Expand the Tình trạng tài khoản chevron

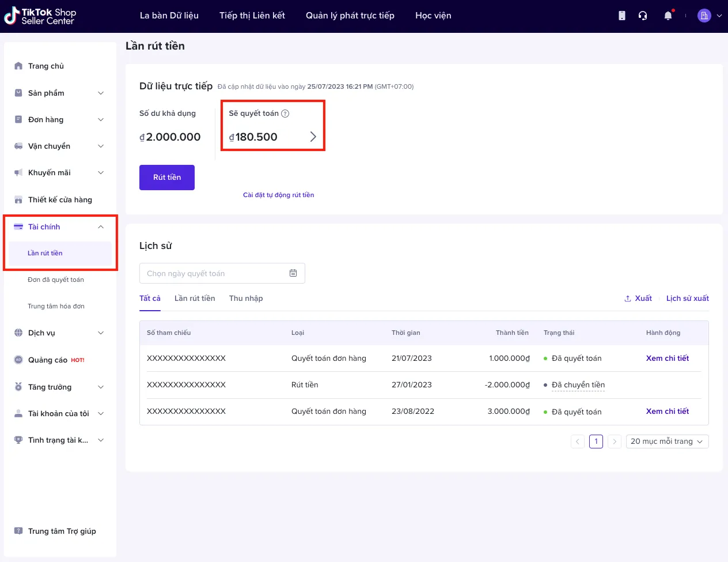(x=101, y=440)
